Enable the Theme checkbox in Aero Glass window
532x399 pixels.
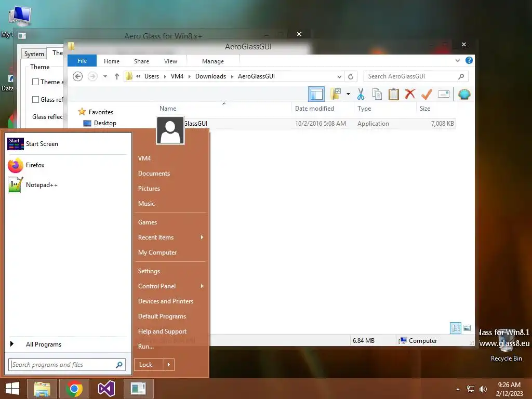[x=35, y=82]
